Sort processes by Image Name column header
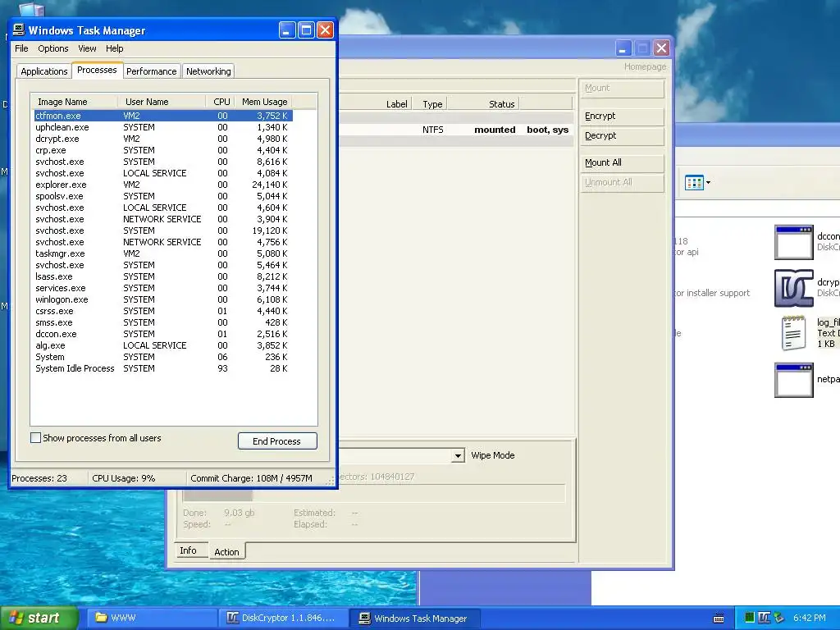 point(75,102)
